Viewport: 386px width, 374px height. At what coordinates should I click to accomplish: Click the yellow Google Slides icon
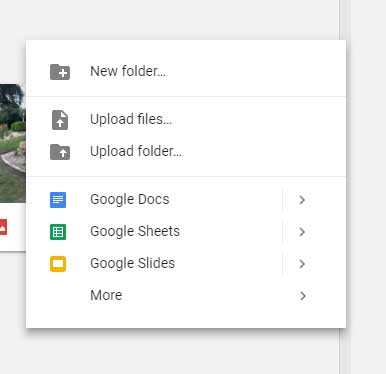[x=58, y=264]
